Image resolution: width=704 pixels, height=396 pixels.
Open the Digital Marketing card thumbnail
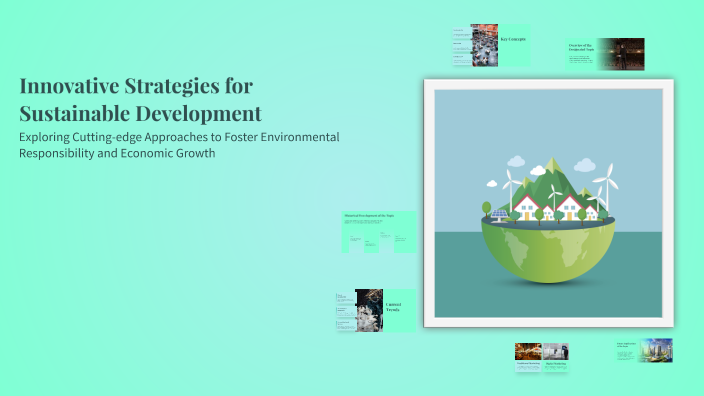click(556, 357)
